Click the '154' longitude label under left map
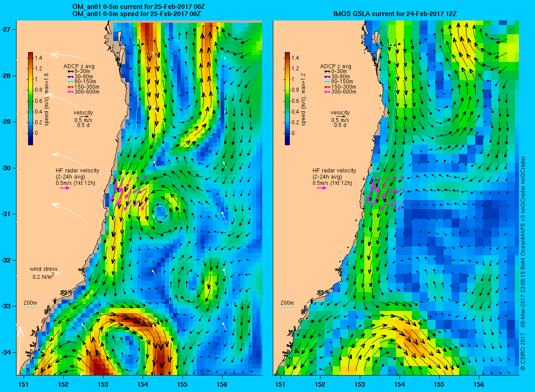535x392 pixels. (x=143, y=384)
